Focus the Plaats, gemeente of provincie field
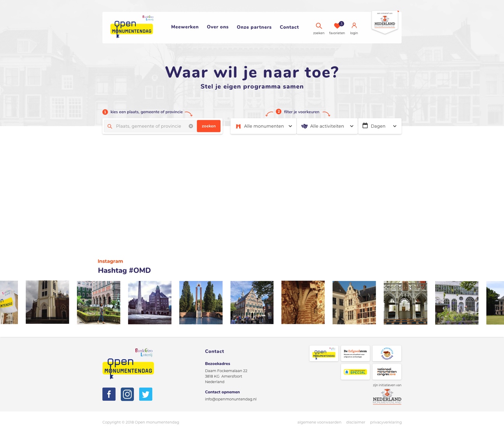This screenshot has width=504, height=432. pos(150,126)
